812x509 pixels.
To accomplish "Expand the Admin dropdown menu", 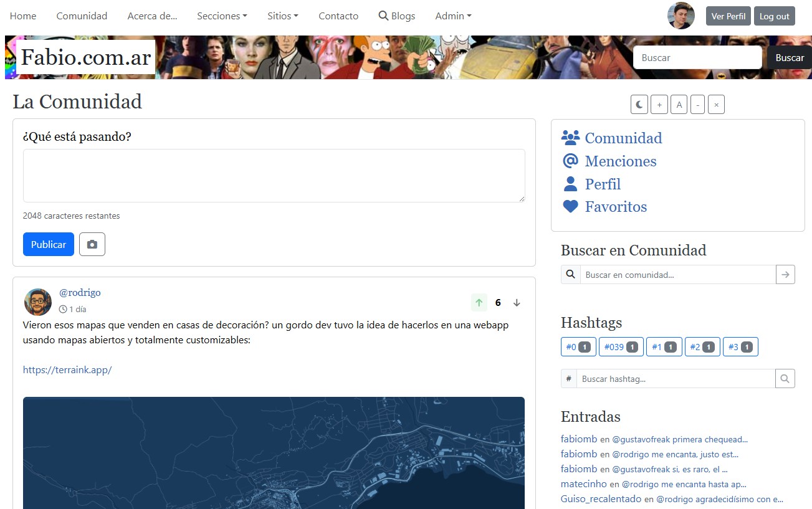I will pyautogui.click(x=453, y=16).
